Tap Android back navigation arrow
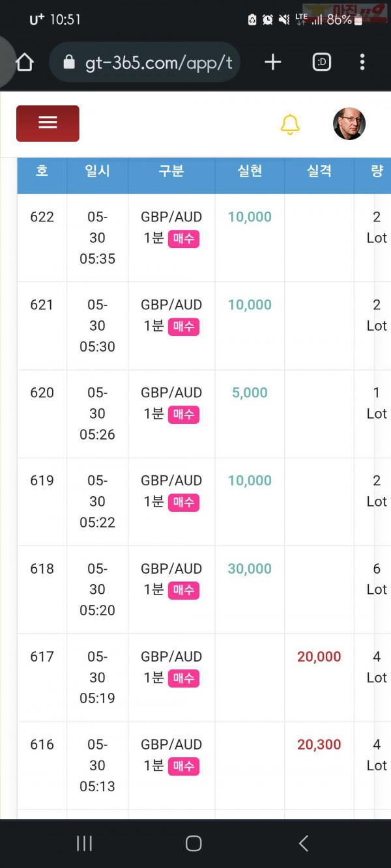391x868 pixels. click(x=303, y=844)
